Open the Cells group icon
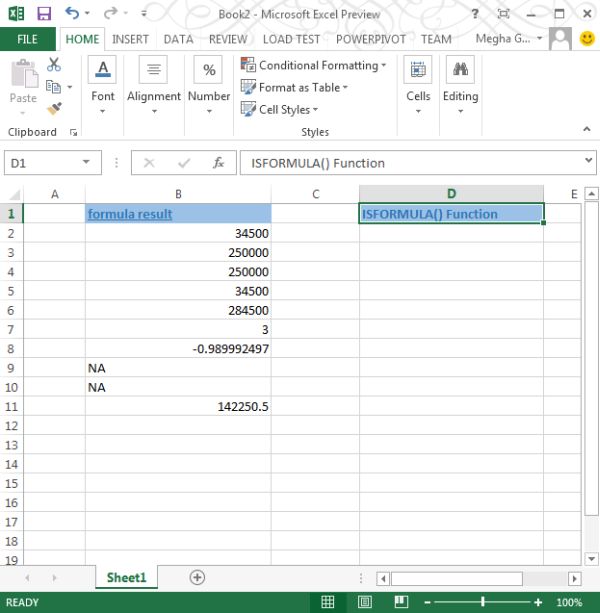600x613 pixels. pyautogui.click(x=418, y=70)
